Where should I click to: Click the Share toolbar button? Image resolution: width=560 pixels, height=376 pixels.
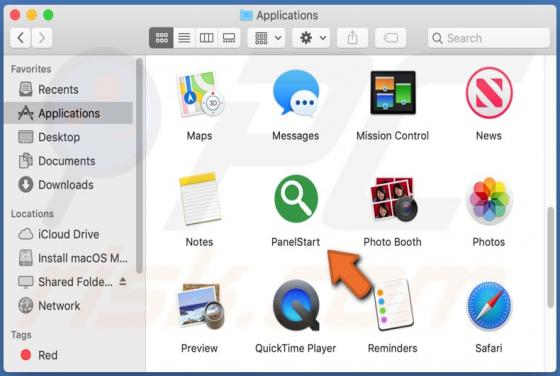click(x=352, y=37)
